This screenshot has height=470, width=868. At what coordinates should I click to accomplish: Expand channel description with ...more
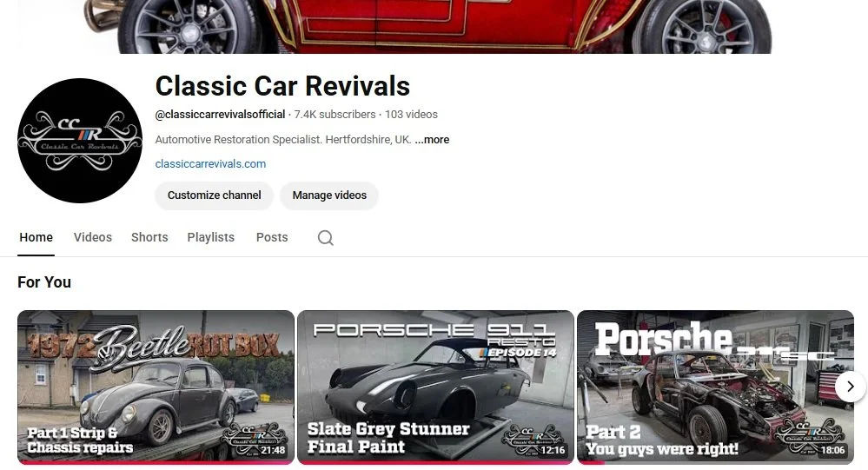click(432, 140)
